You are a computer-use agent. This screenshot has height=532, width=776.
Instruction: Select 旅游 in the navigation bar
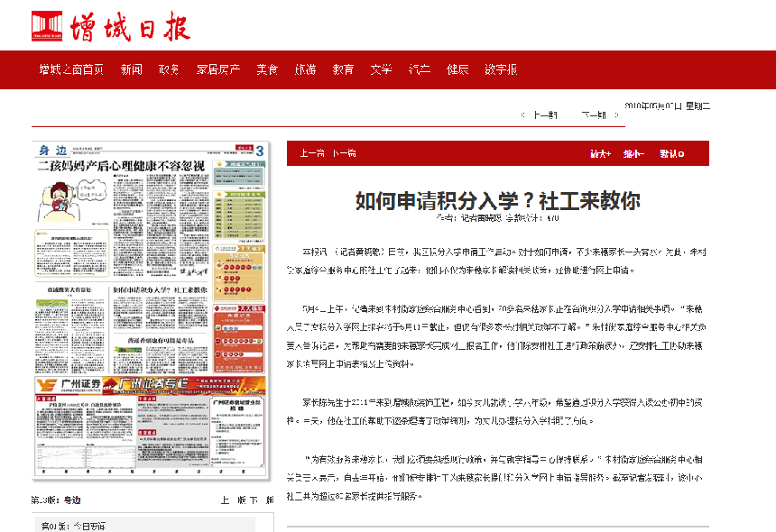coord(305,69)
